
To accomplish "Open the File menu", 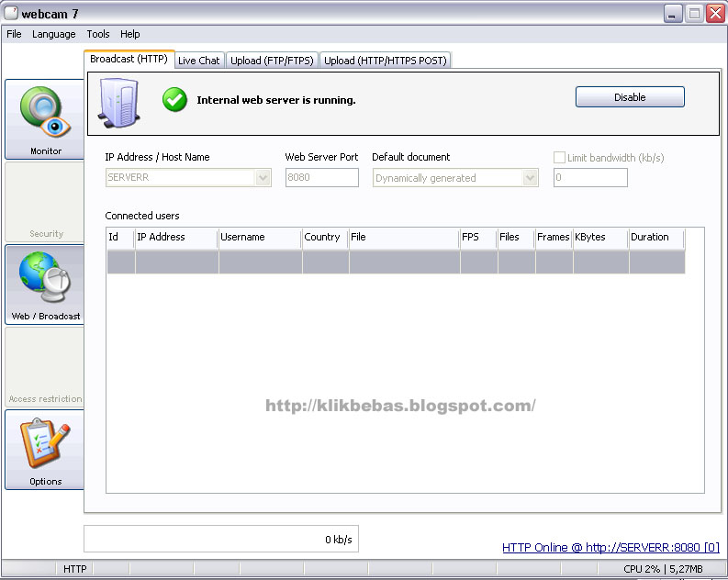I will 14,34.
